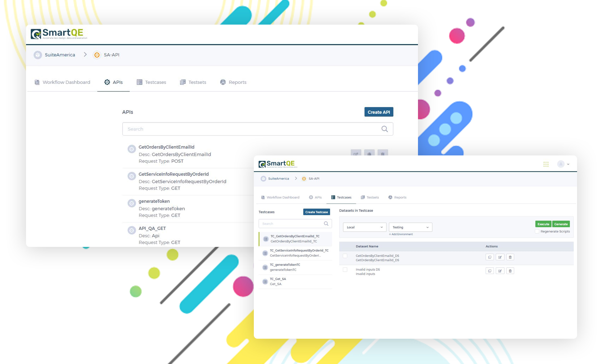Viewport: 606px width, 364px height.
Task: Open the Testing dropdown
Action: (x=410, y=227)
